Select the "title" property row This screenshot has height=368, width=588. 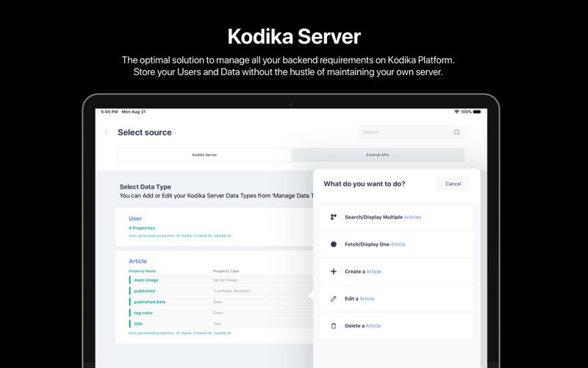pos(221,323)
